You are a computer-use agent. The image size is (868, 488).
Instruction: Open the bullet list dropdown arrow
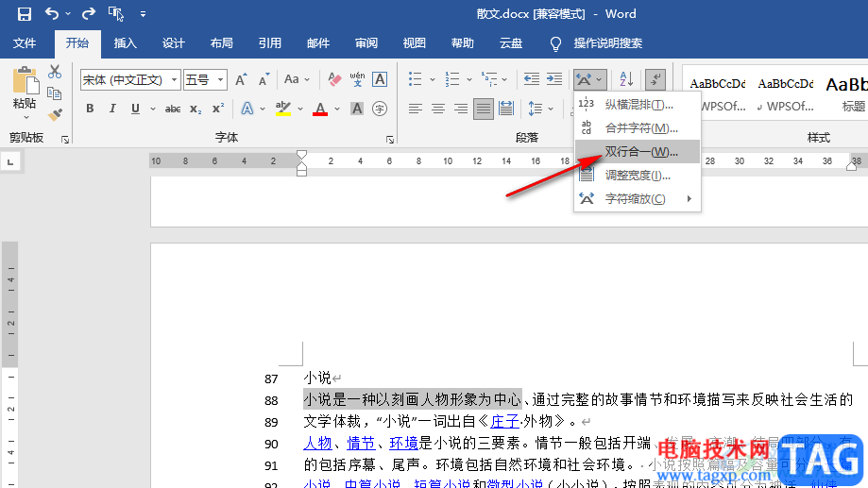[433, 79]
